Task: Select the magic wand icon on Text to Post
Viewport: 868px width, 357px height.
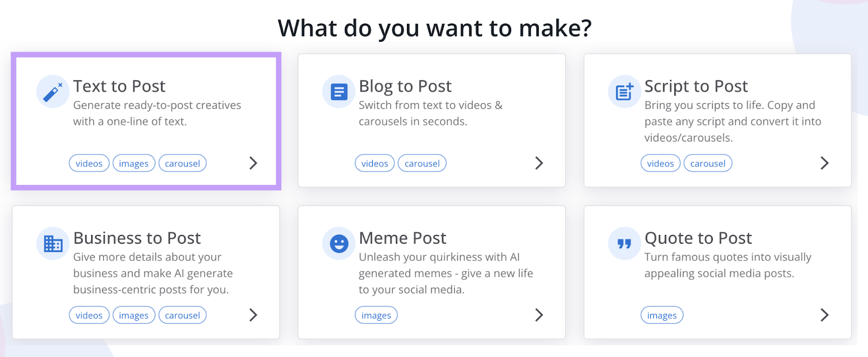Action: (52, 91)
